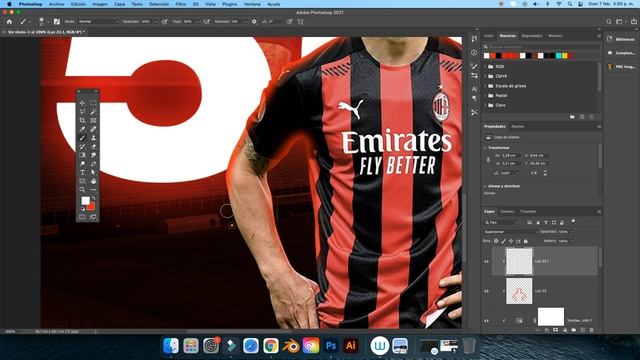
Task: Open the layer filter Tipo dropdown
Action: click(x=501, y=222)
